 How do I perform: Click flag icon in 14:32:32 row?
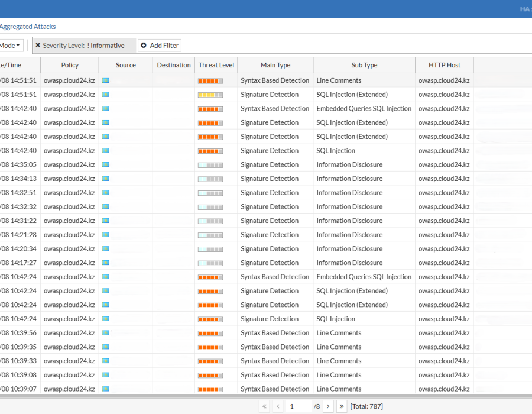point(106,206)
